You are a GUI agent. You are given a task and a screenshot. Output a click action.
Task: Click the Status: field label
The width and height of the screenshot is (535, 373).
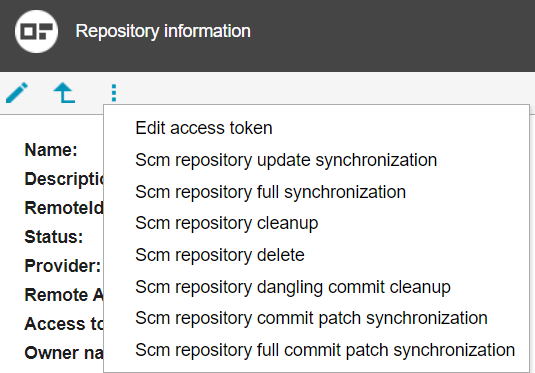tap(54, 236)
